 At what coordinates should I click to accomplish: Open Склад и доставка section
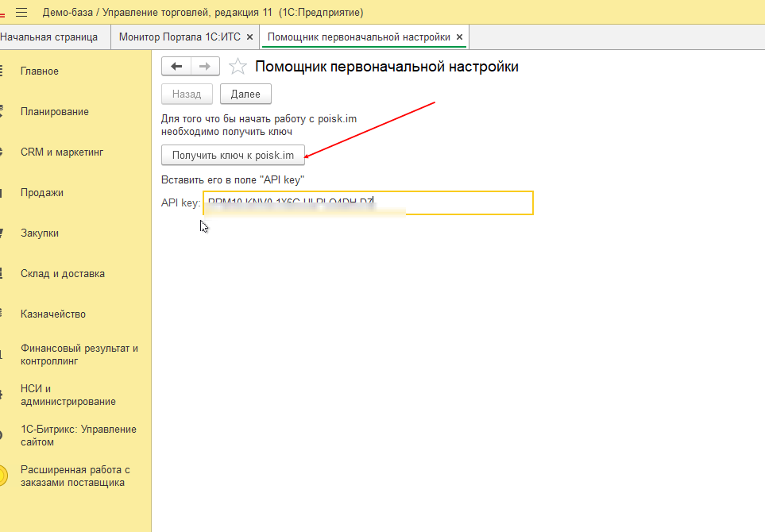click(x=63, y=274)
